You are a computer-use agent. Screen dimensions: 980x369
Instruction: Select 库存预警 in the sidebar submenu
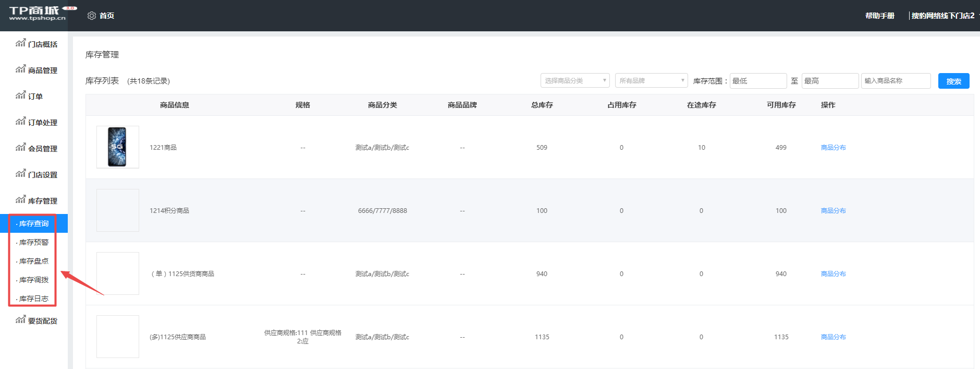click(34, 242)
